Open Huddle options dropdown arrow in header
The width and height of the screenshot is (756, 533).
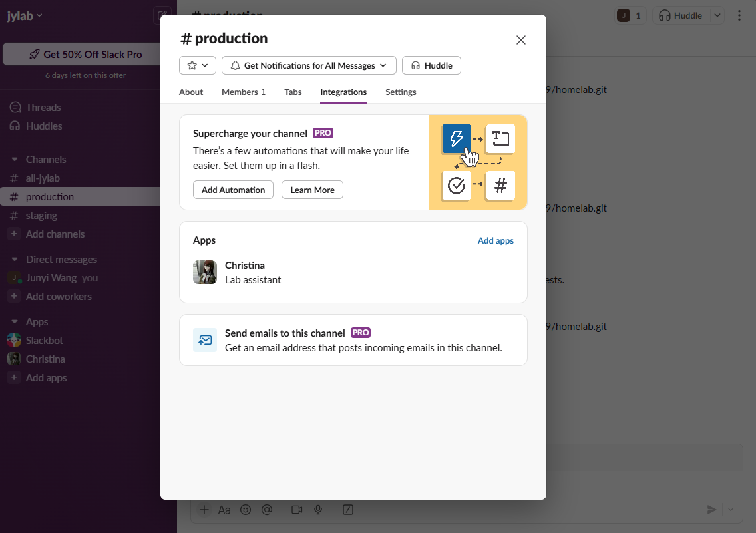(717, 15)
